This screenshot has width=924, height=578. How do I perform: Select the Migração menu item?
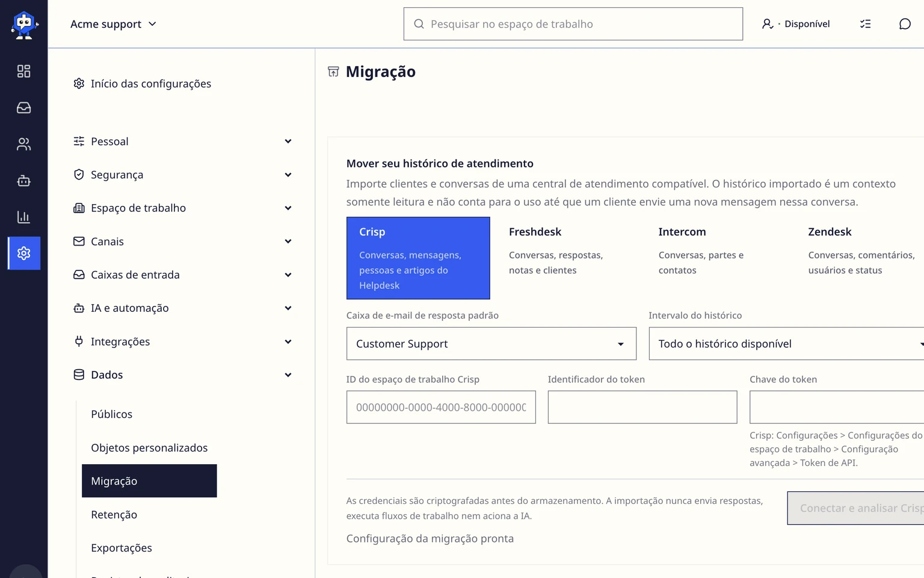click(149, 481)
